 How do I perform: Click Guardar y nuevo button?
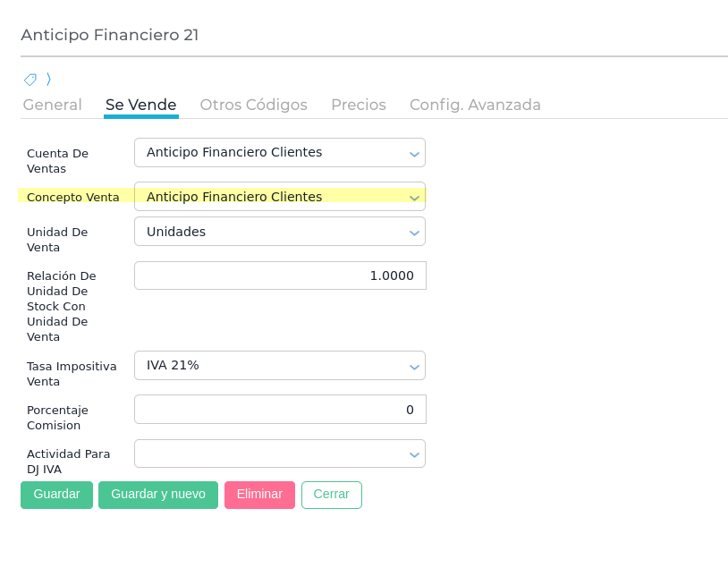click(158, 495)
